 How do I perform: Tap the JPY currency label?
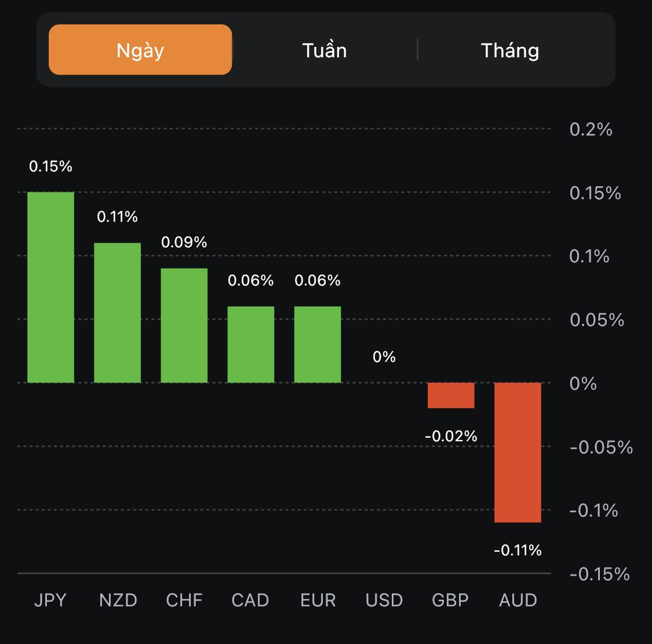(50, 600)
